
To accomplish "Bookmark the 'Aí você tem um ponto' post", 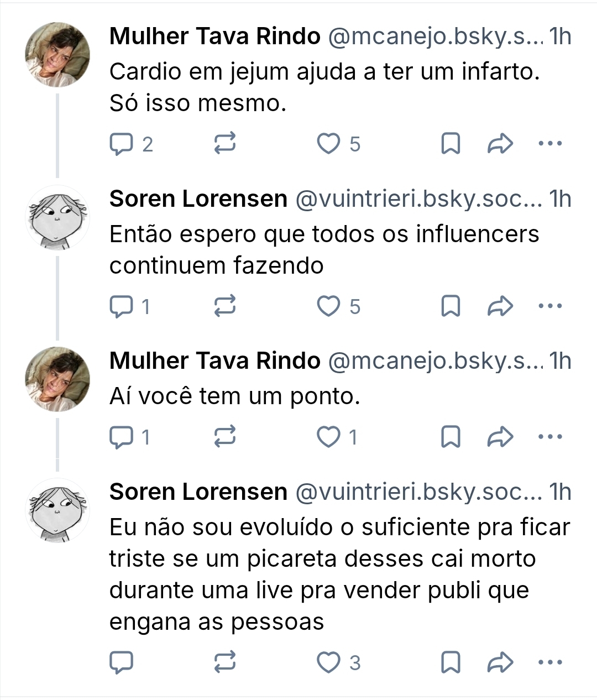I will 451,437.
